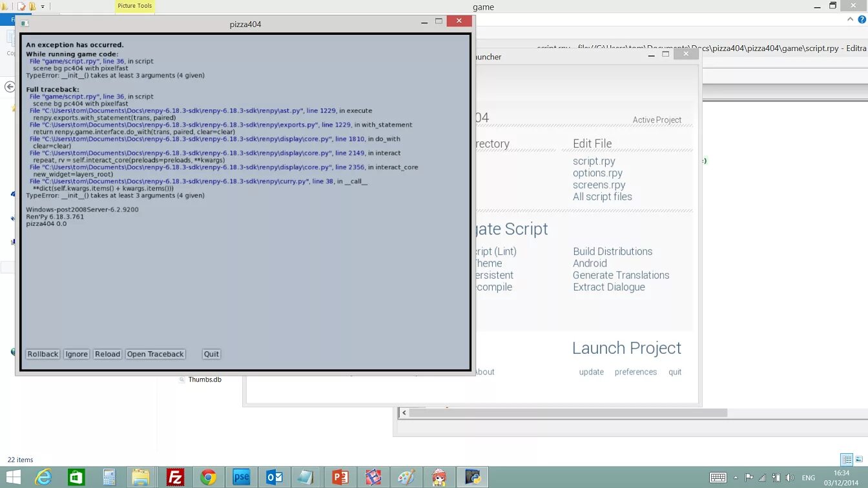Screen dimensions: 868x488
Task: Open File Explorer from the taskbar
Action: 141,477
